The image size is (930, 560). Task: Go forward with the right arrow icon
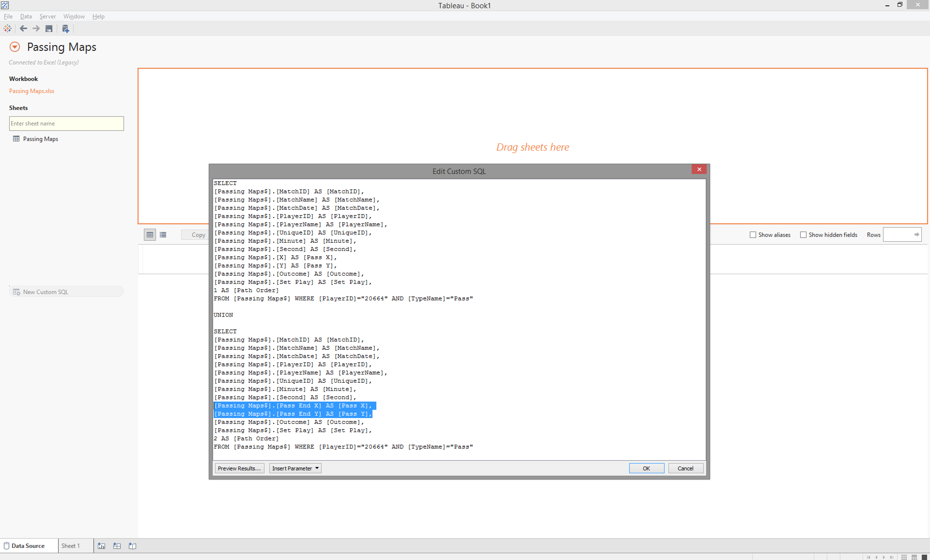(x=36, y=29)
